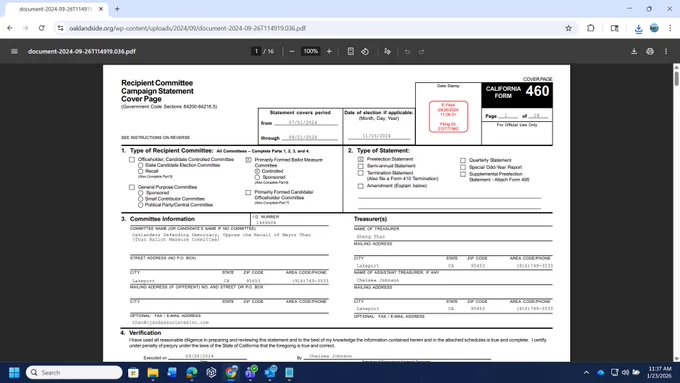Select State Candidate Election Committee radio
Viewport: 680px width, 383px height.
141,165
